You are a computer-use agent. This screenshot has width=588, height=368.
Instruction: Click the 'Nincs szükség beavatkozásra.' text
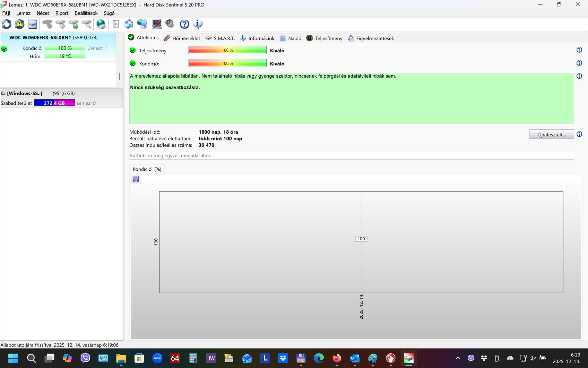click(x=165, y=87)
